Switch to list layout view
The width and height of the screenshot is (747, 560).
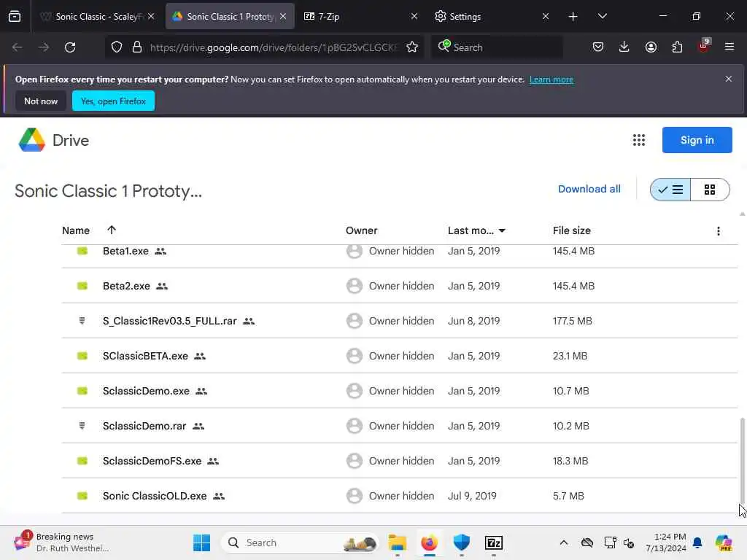point(670,190)
